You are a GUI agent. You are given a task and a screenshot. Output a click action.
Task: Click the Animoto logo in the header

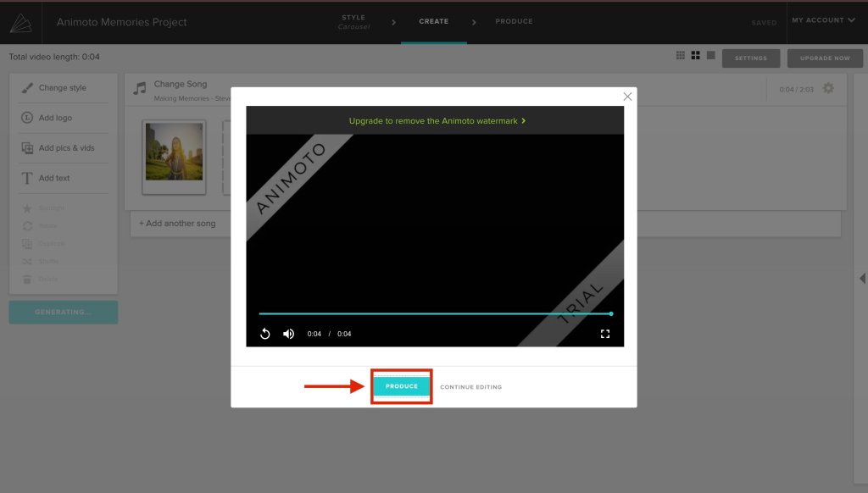tap(21, 23)
